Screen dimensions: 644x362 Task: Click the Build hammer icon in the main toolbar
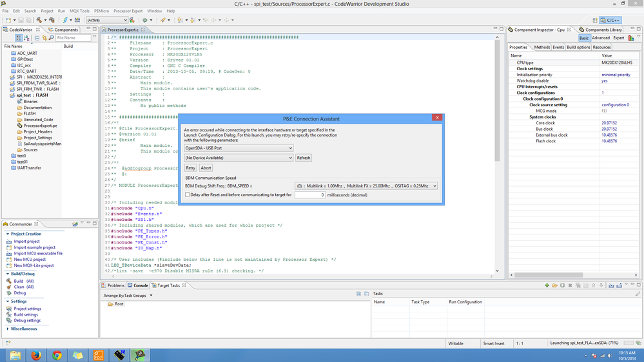click(39, 20)
